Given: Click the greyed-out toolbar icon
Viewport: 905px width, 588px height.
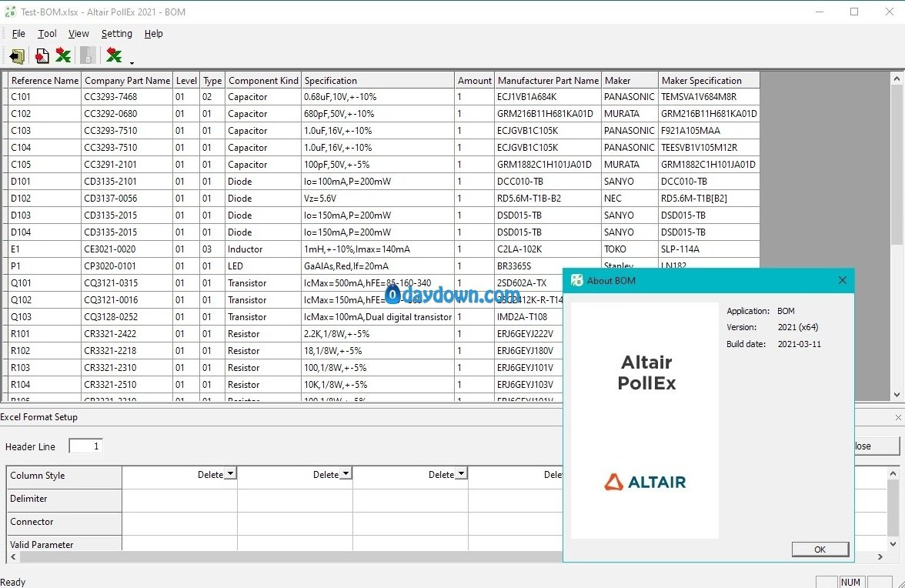Looking at the screenshot, I should click(88, 55).
